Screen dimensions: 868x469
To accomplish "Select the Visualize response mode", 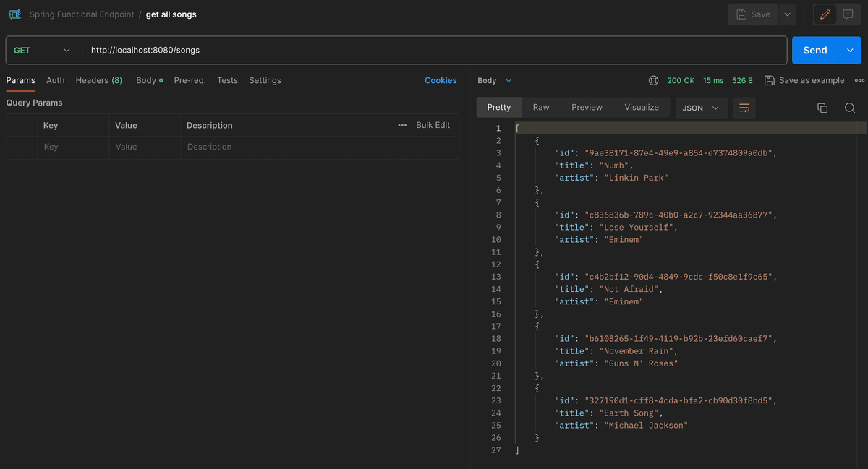I will coord(641,106).
